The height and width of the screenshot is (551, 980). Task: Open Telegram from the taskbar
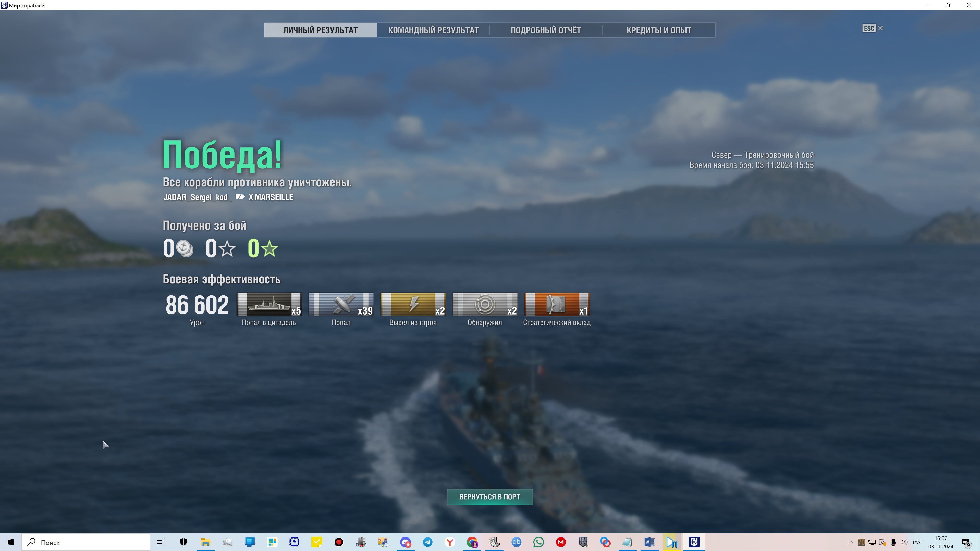click(x=428, y=542)
